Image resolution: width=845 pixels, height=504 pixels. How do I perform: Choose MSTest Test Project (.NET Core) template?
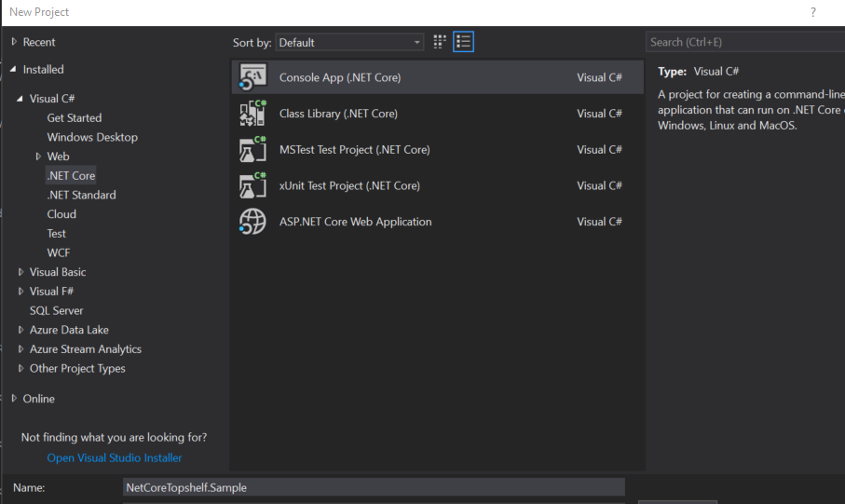point(438,149)
